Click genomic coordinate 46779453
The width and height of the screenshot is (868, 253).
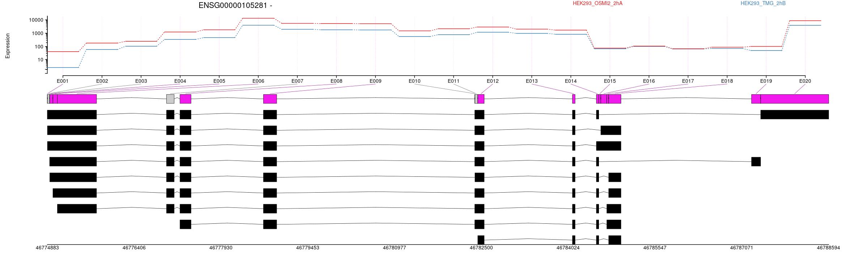pos(308,248)
